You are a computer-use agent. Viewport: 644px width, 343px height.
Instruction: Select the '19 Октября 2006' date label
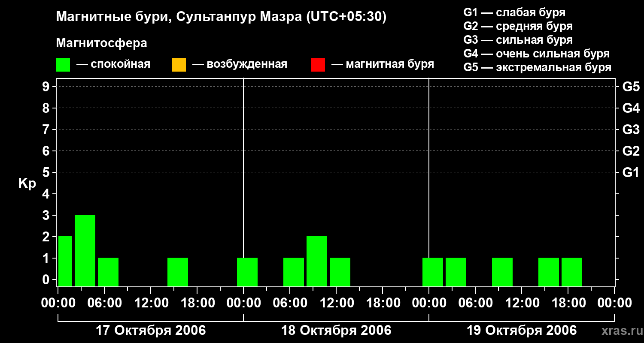[x=522, y=331]
